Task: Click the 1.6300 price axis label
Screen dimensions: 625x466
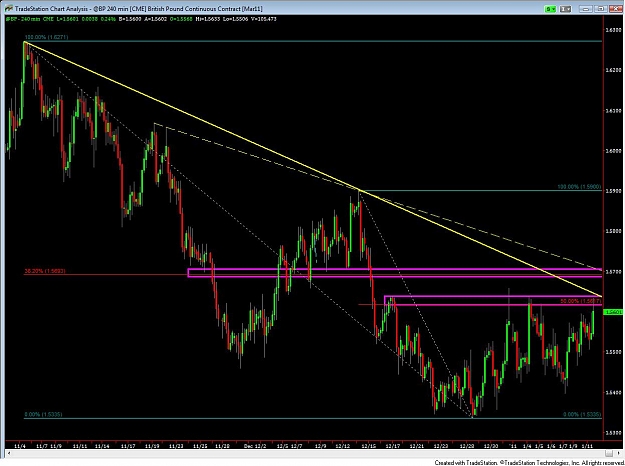Action: click(x=614, y=30)
